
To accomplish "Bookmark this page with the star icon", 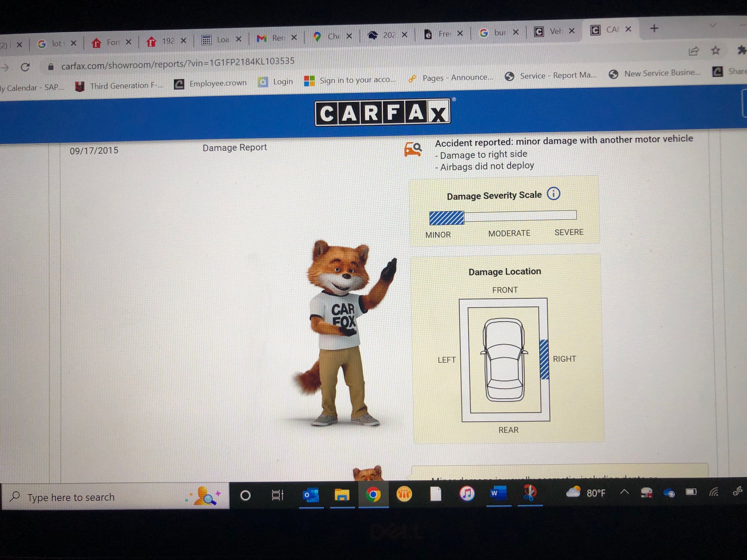I will coord(715,50).
